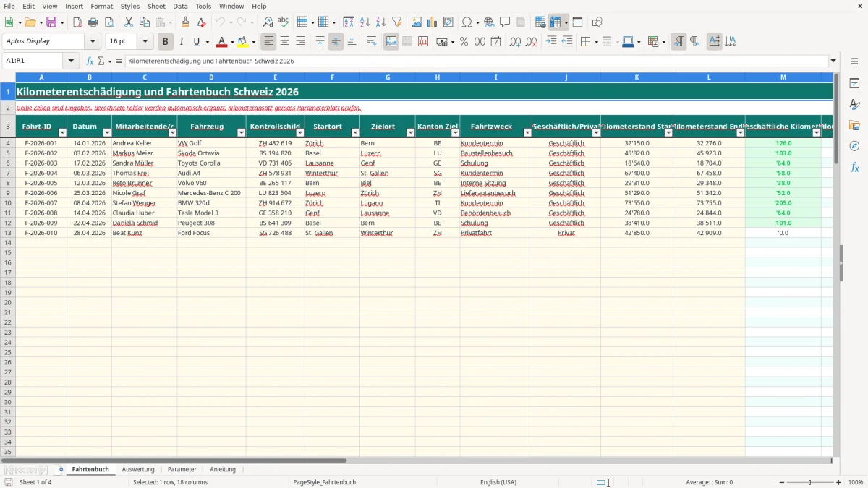This screenshot has height=488, width=868.
Task: Open the font color dropdown arrow
Action: click(232, 42)
